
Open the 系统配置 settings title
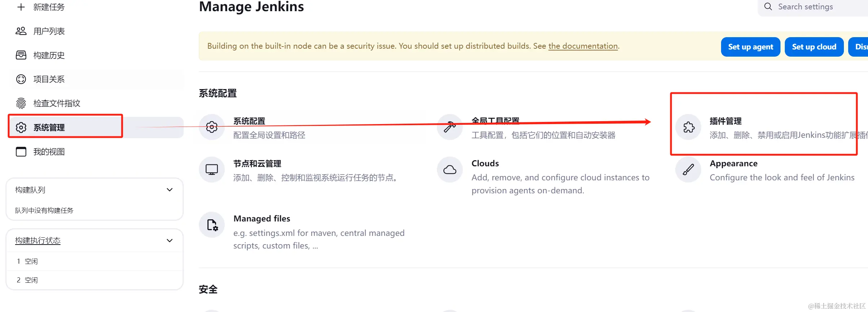click(249, 121)
